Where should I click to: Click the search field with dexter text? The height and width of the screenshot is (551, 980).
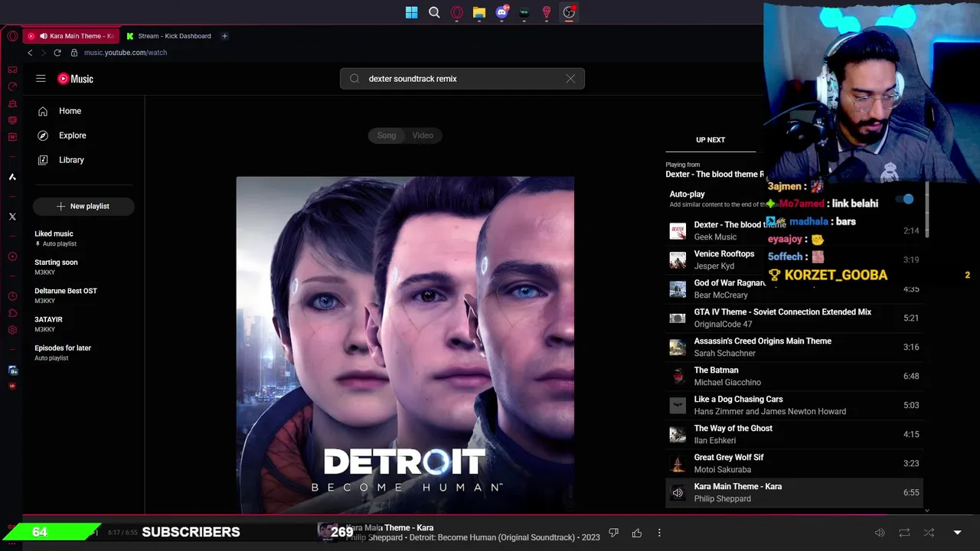[462, 79]
